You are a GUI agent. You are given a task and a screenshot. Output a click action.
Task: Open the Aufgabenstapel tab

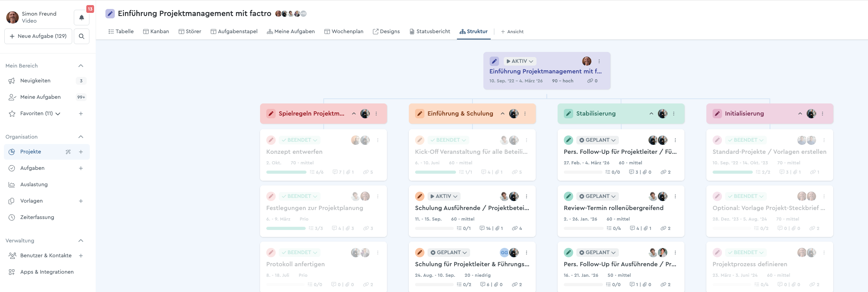point(234,32)
